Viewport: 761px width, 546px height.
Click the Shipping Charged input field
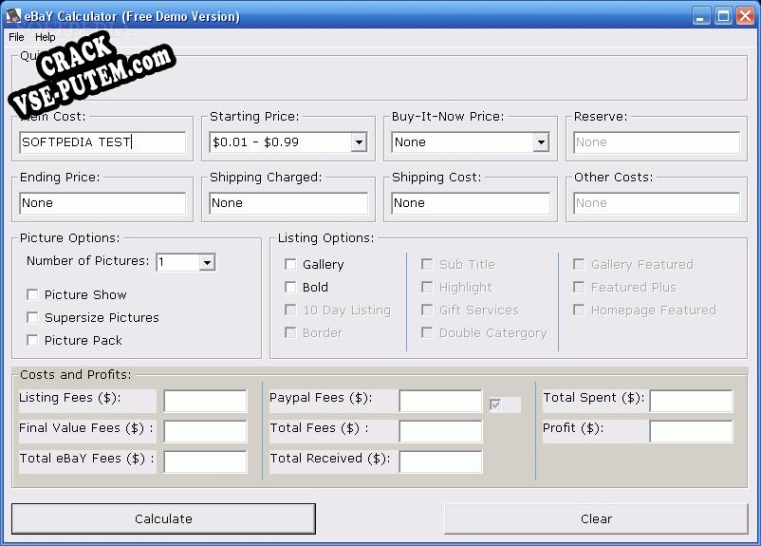point(288,203)
